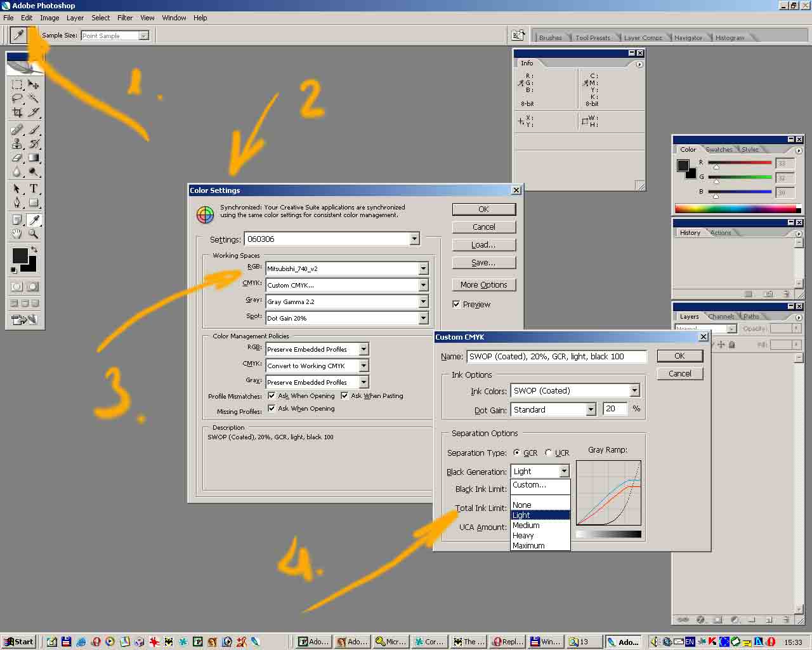
Task: Click OK in Color Settings dialog
Action: 483,209
